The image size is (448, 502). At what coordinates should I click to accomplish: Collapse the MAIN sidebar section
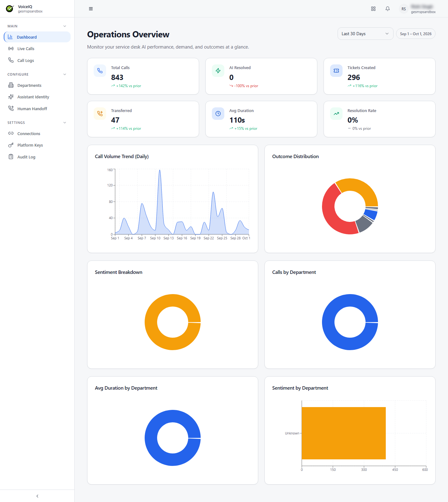tap(65, 26)
